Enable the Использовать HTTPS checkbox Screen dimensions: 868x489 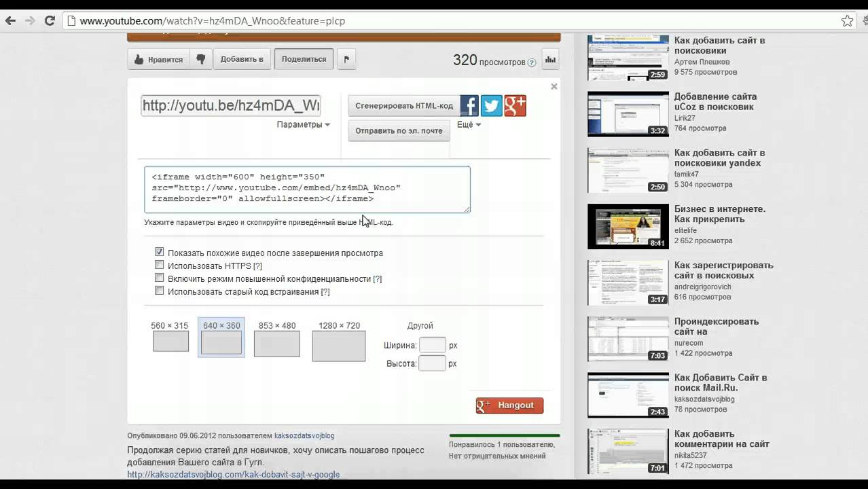(x=160, y=265)
